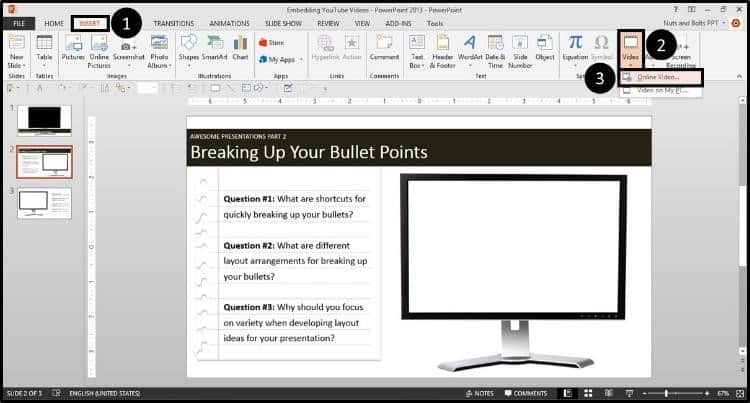Click the slide title Breaking Up Your Bullet Points
This screenshot has width=750, height=403.
click(309, 152)
